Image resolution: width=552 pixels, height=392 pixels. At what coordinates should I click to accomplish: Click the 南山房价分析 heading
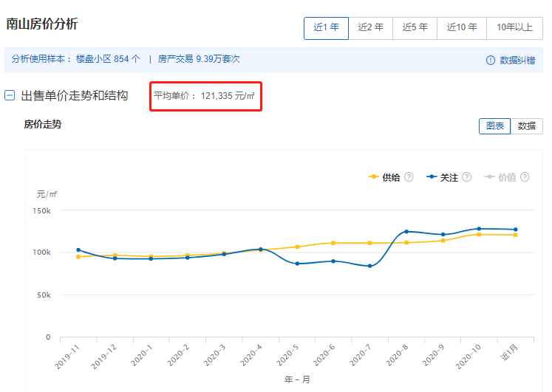pyautogui.click(x=42, y=24)
